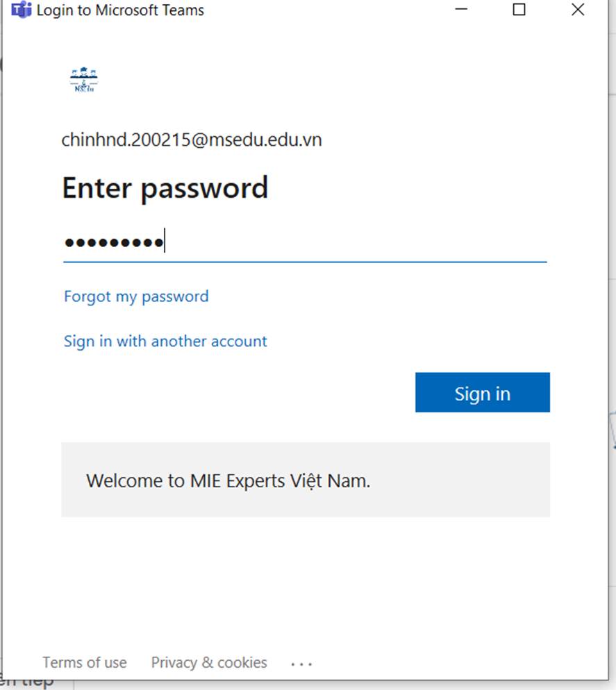
Task: Open the three-dot more options in footer
Action: [301, 664]
